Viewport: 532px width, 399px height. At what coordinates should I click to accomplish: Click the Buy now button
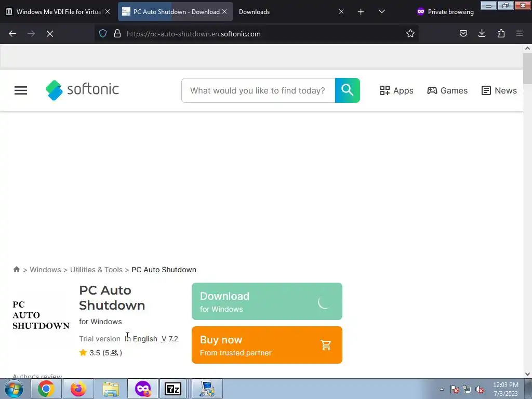tap(267, 345)
